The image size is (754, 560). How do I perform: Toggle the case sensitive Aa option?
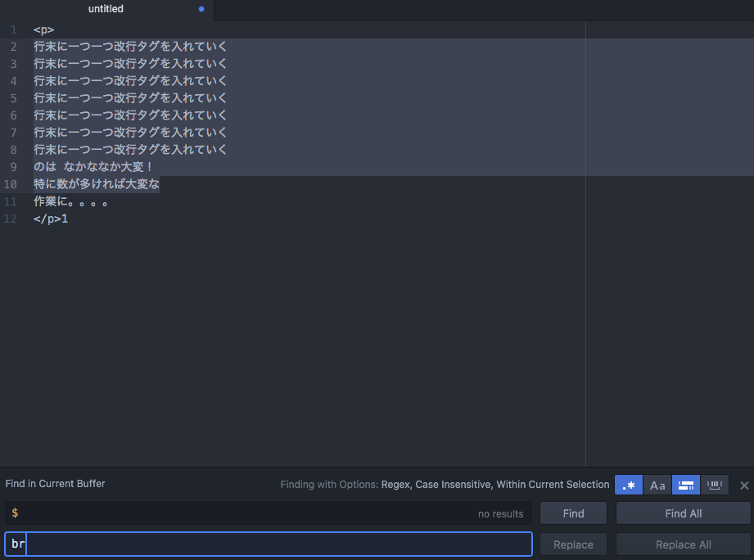(657, 485)
